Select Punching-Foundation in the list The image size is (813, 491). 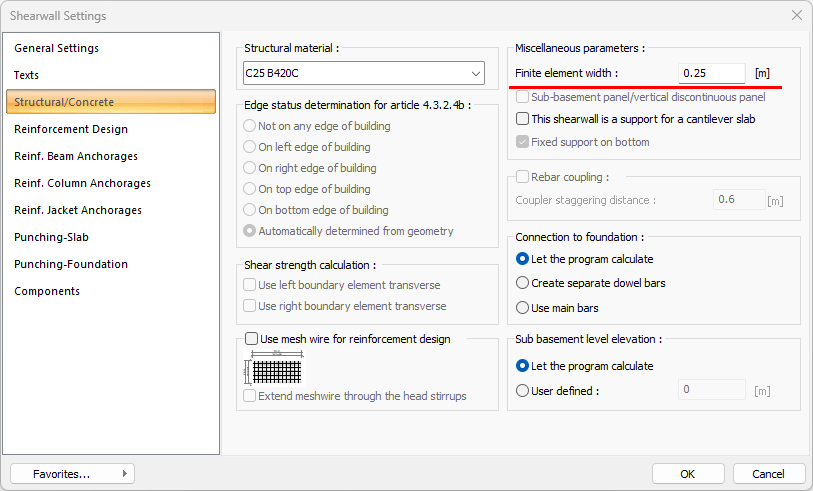click(71, 264)
